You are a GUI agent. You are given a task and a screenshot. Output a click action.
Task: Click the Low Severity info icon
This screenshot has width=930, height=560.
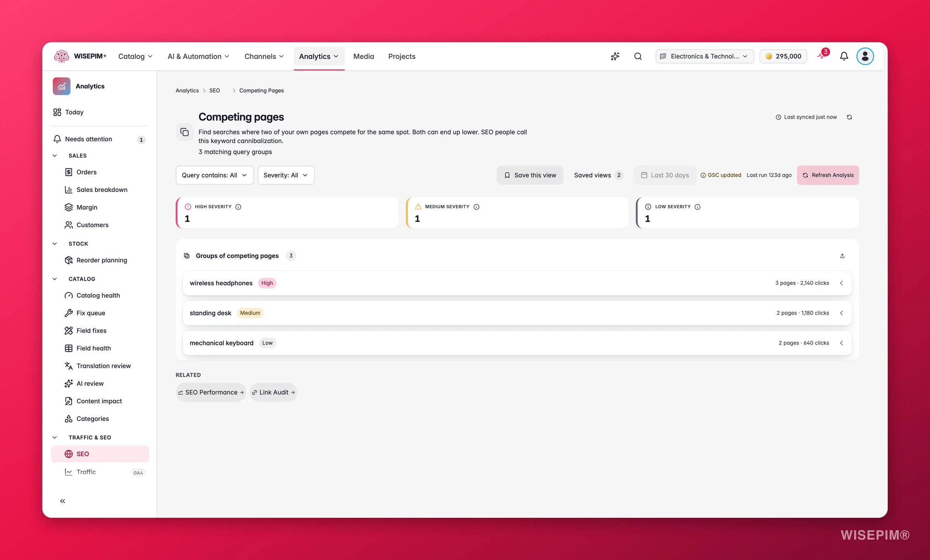click(697, 207)
